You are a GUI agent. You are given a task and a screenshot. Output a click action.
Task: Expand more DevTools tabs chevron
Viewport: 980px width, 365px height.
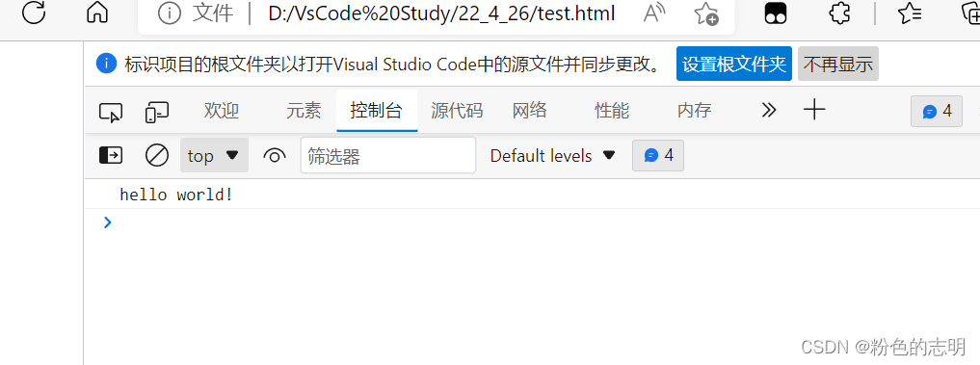tap(769, 111)
